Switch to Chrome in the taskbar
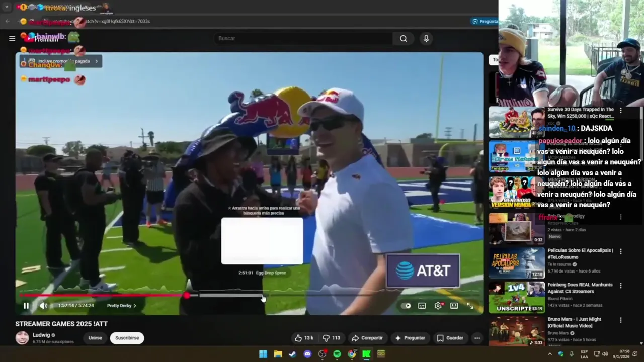644x362 pixels. (352, 354)
